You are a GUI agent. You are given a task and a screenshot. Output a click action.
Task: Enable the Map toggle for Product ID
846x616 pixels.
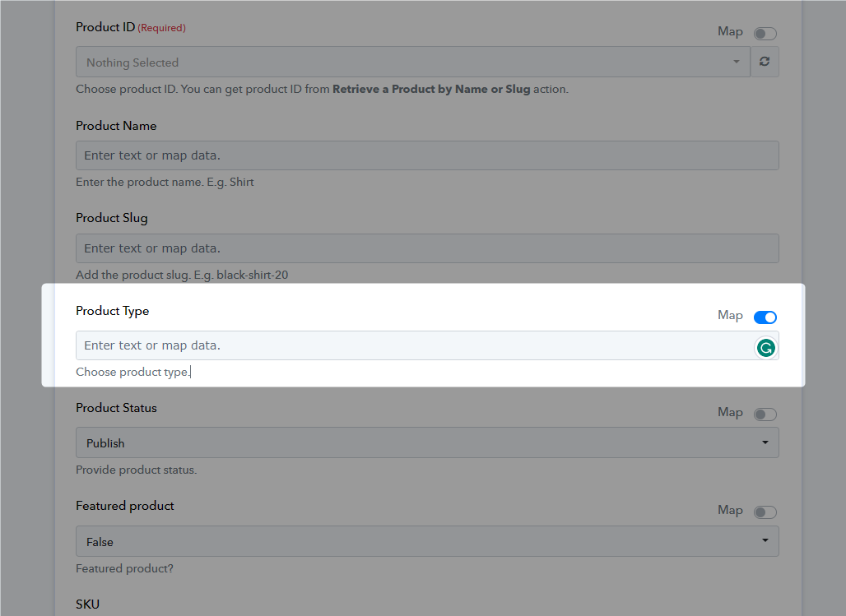pyautogui.click(x=765, y=34)
